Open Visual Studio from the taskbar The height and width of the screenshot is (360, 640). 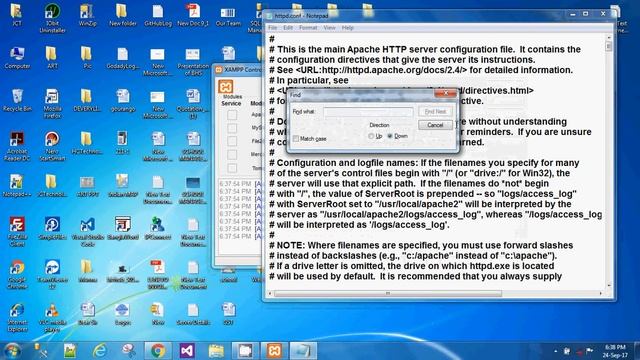coord(187,351)
